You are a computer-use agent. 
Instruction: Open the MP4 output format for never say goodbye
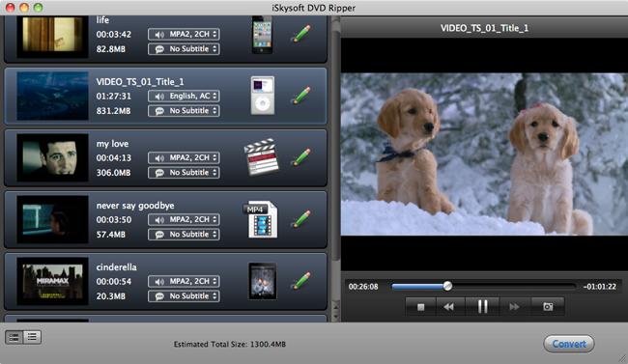260,219
